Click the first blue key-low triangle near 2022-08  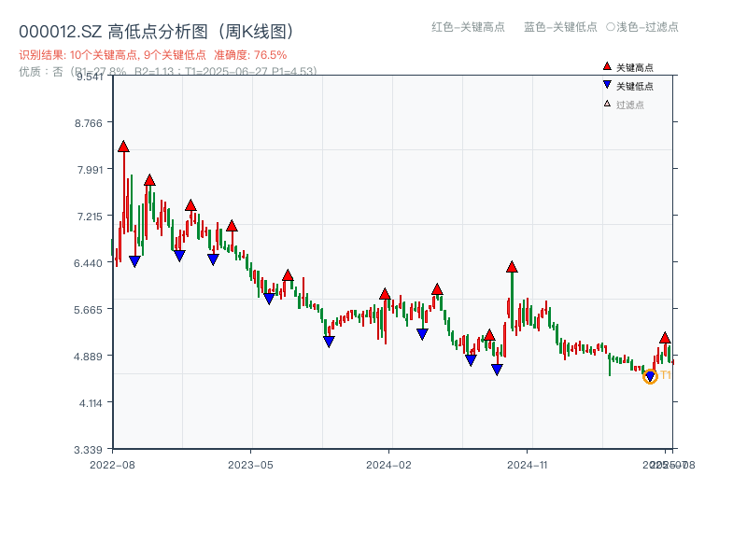coord(135,261)
